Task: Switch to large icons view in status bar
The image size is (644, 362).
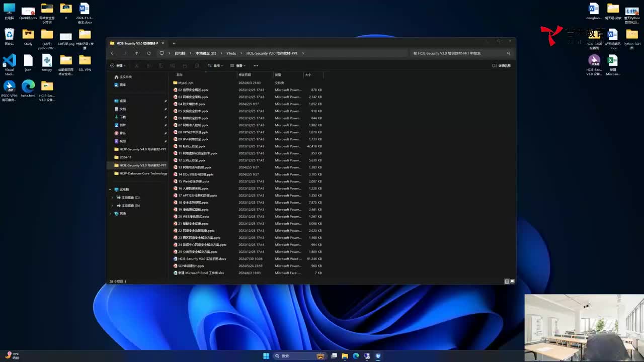Action: click(x=512, y=282)
